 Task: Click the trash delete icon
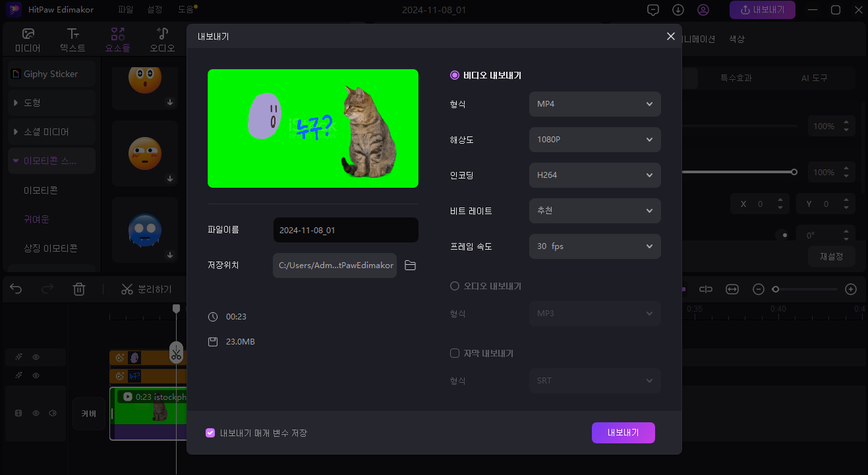pos(79,289)
